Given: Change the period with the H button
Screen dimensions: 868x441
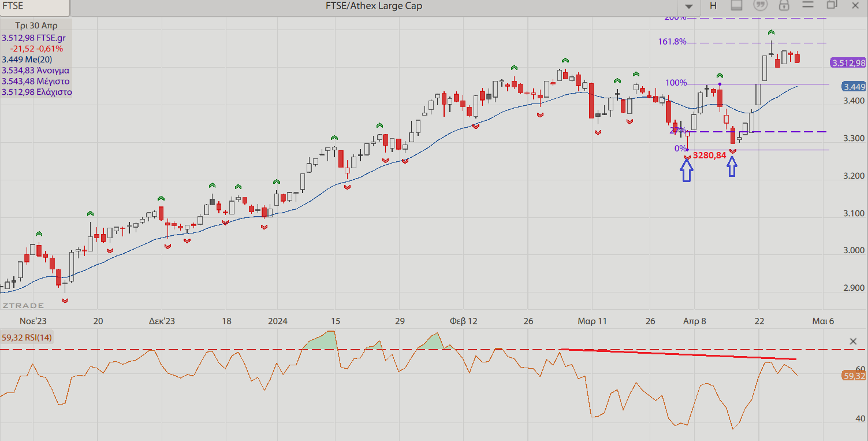Looking at the screenshot, I should (x=713, y=6).
